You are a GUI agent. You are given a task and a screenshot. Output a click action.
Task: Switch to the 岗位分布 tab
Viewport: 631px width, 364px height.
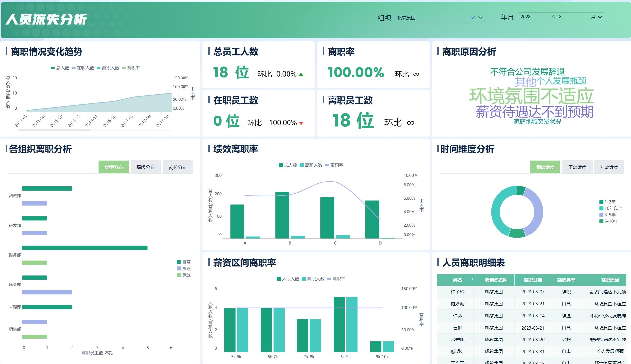coord(178,167)
